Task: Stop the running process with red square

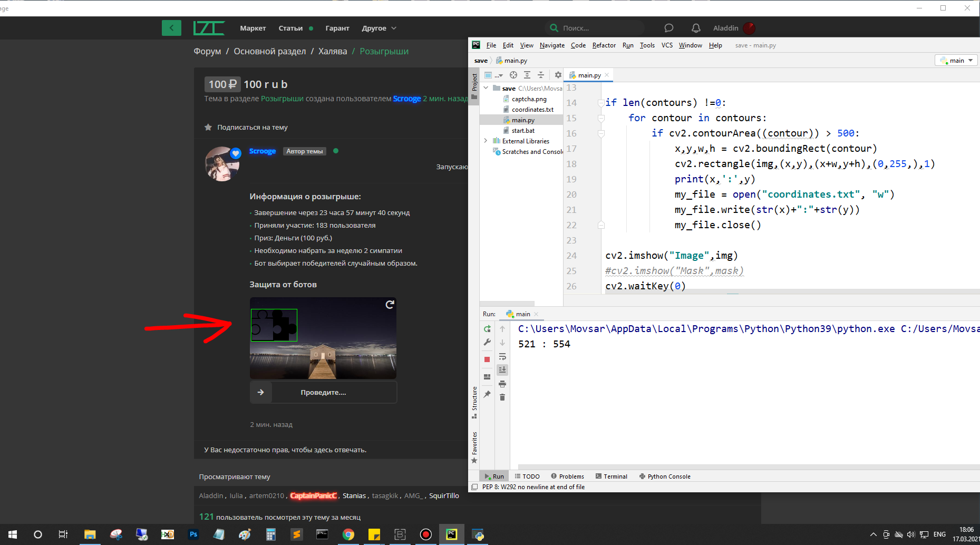Action: [487, 359]
